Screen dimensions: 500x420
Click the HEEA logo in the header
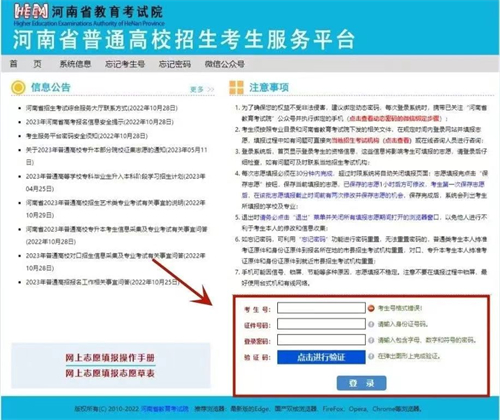pyautogui.click(x=31, y=12)
